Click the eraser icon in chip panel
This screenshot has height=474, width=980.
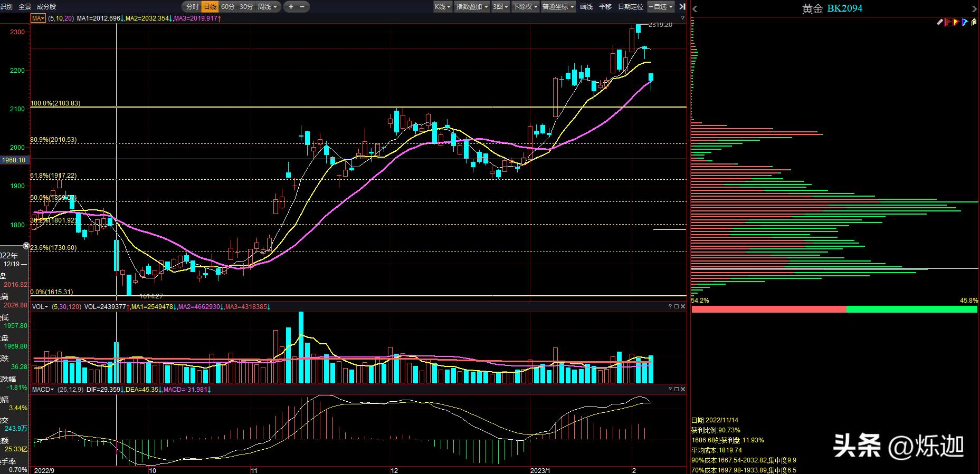(x=939, y=22)
